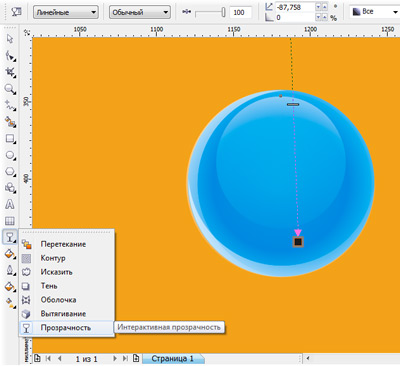Open the Обычный merge mode dropdown
Viewport: 400px width, 366px height.
tap(140, 12)
